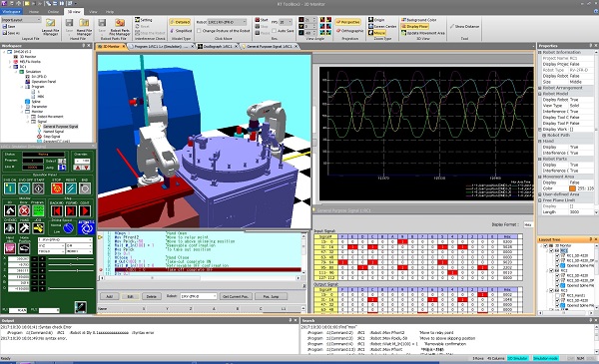Click Save in the Layout File group
Screen dimensions: 599x364
click(x=9, y=26)
